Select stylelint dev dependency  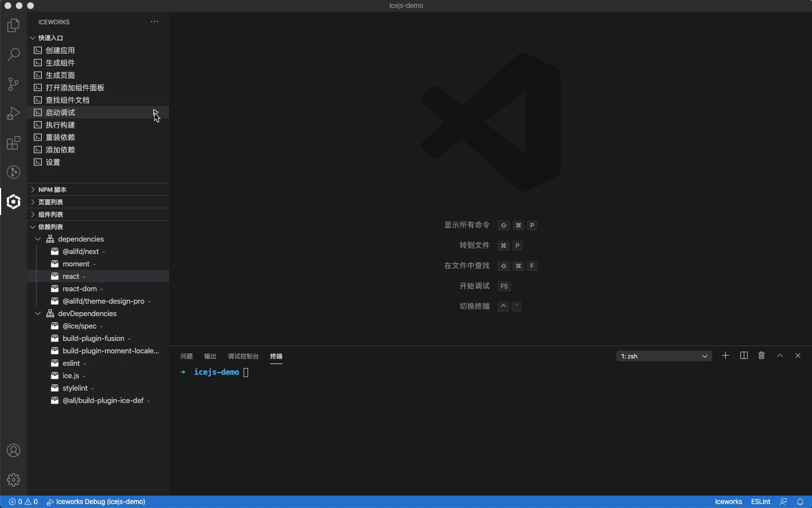click(98, 388)
